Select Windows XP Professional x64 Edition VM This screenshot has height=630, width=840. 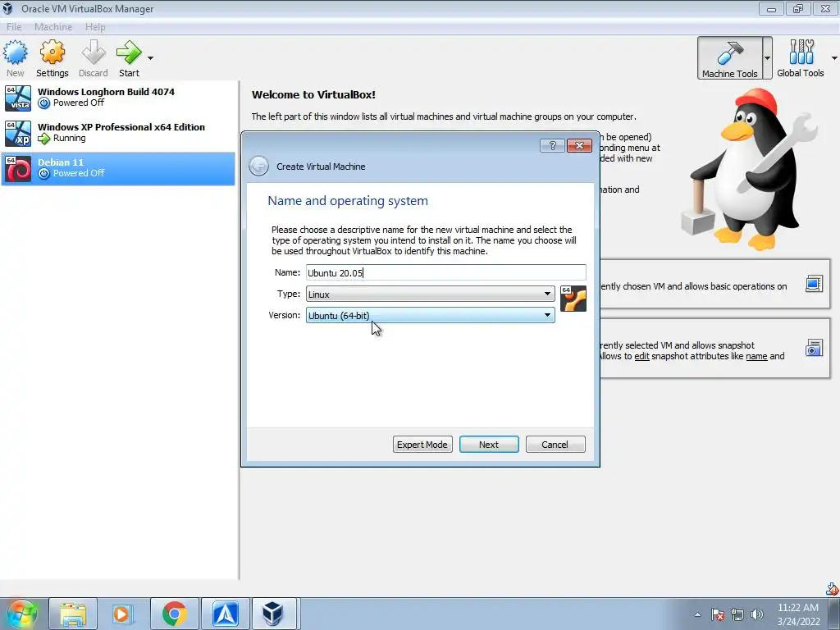tap(118, 134)
